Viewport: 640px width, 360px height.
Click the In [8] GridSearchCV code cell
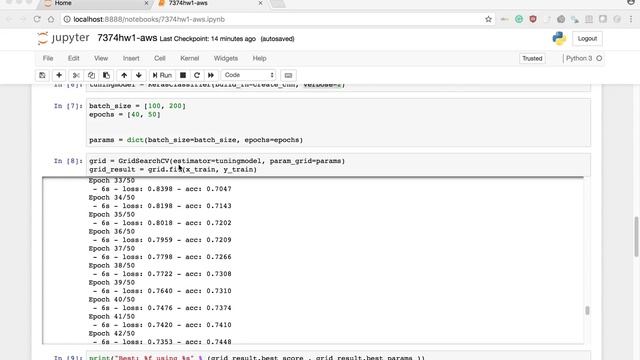pos(338,165)
